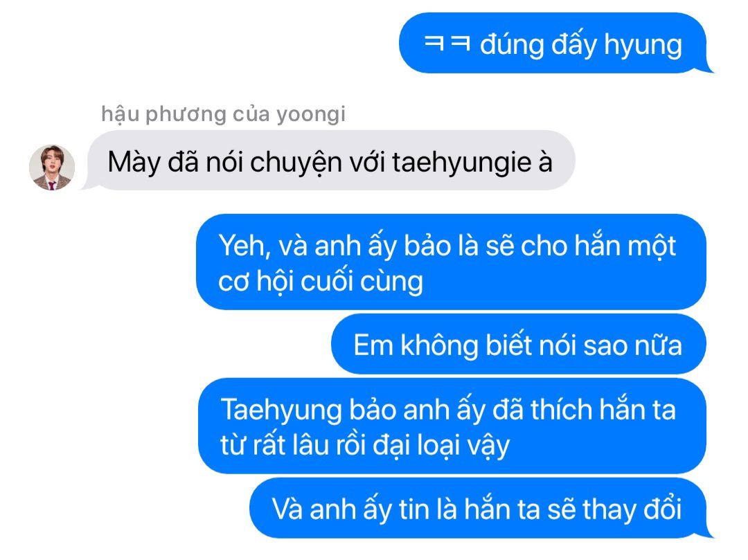Tap the sender name 'hậu phương của yoongi'

pyautogui.click(x=223, y=114)
